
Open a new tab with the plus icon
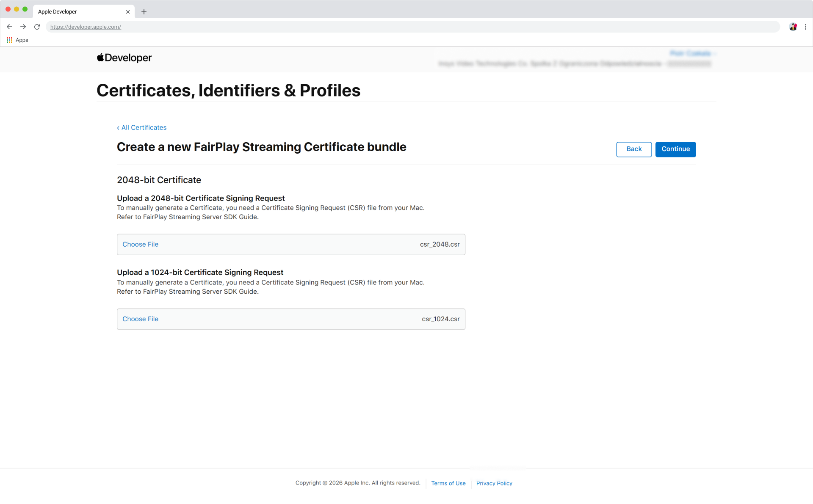click(144, 12)
